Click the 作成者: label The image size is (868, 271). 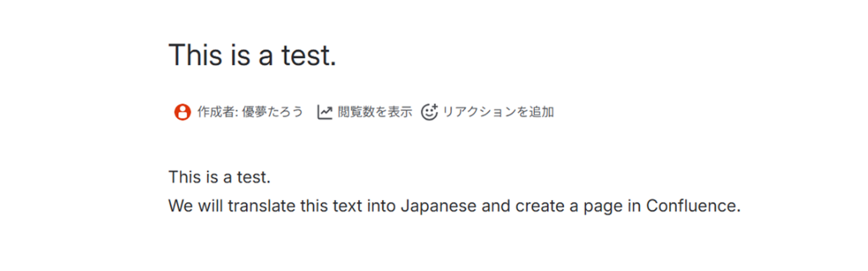[217, 112]
